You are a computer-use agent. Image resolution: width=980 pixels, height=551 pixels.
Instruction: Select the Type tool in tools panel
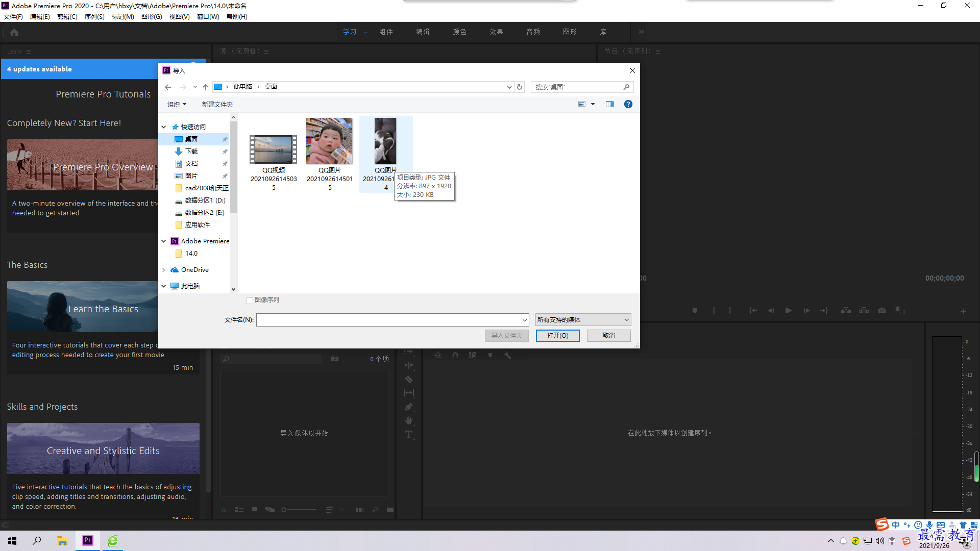[x=409, y=434]
